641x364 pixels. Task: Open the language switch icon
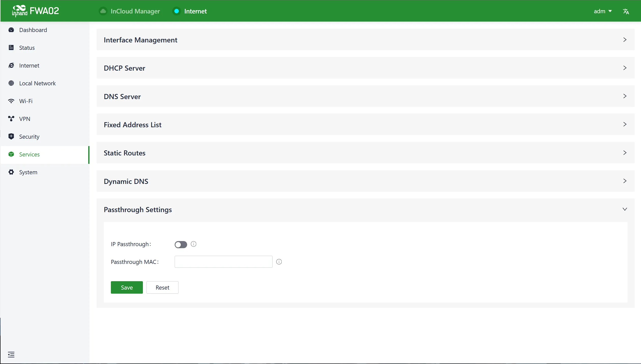click(626, 11)
